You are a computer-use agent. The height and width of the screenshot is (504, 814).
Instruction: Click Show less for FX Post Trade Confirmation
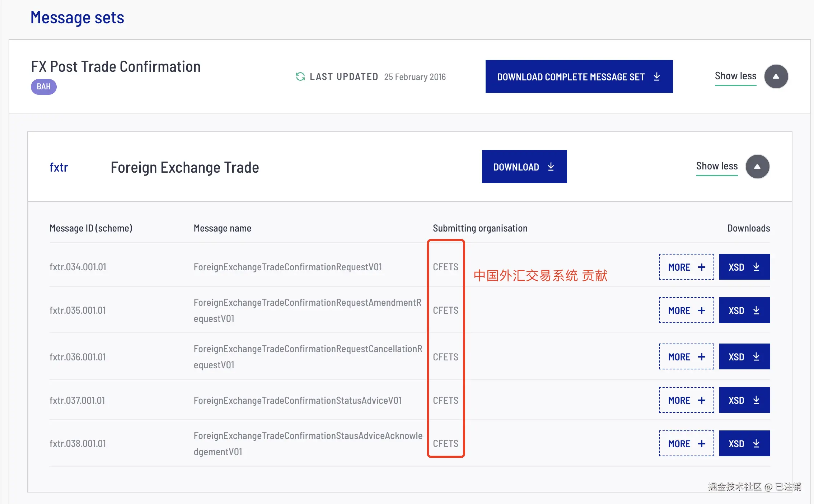pyautogui.click(x=735, y=76)
